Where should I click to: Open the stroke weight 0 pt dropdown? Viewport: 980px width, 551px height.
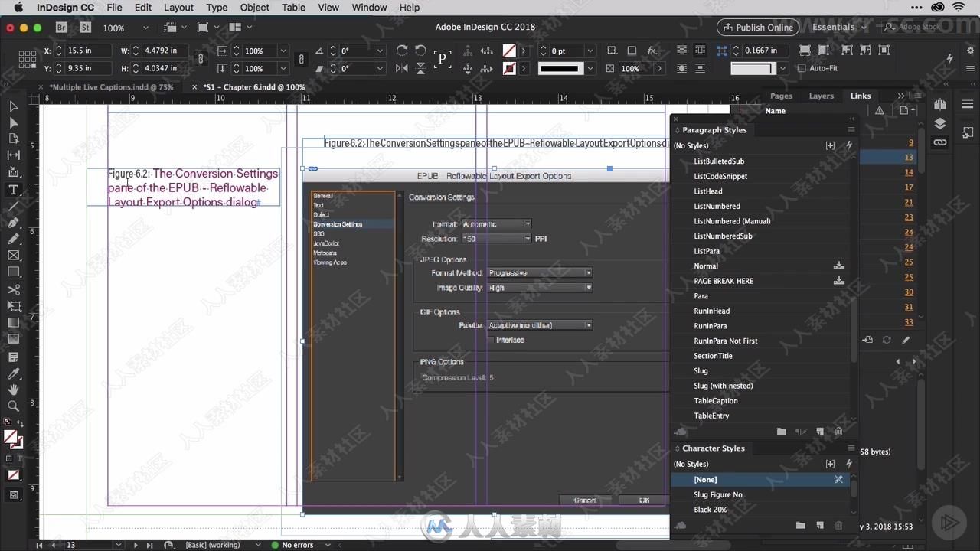click(x=590, y=51)
